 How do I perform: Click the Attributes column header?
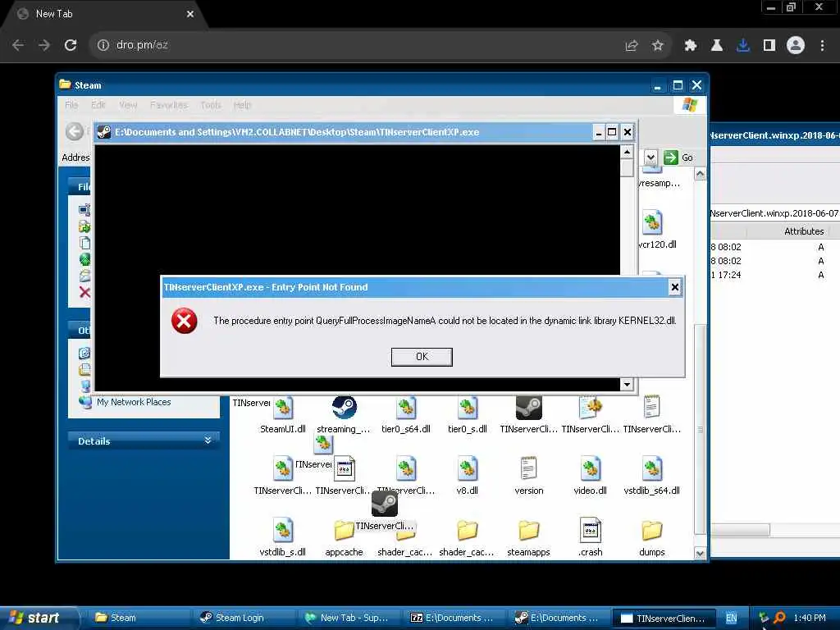(x=804, y=231)
